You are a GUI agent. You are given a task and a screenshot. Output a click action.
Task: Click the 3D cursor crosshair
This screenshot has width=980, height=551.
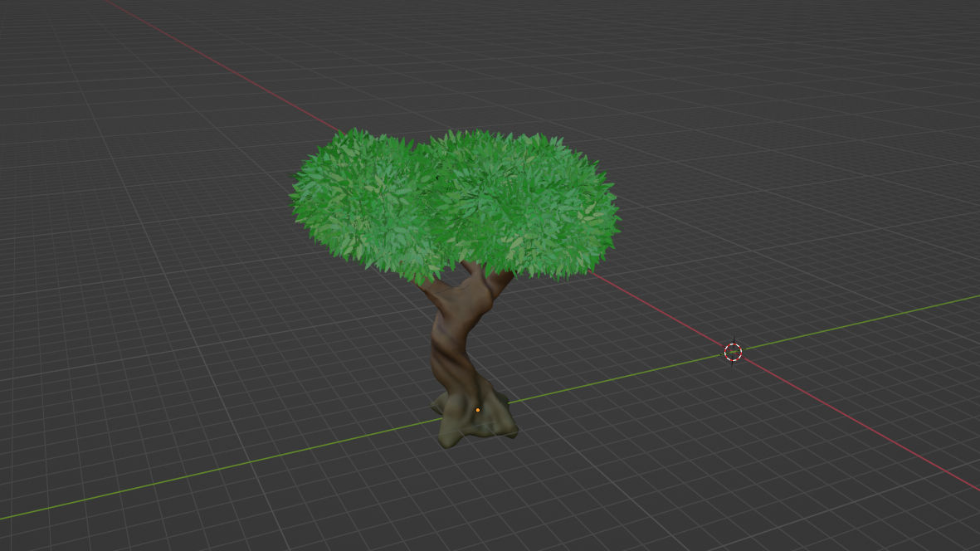pyautogui.click(x=731, y=354)
